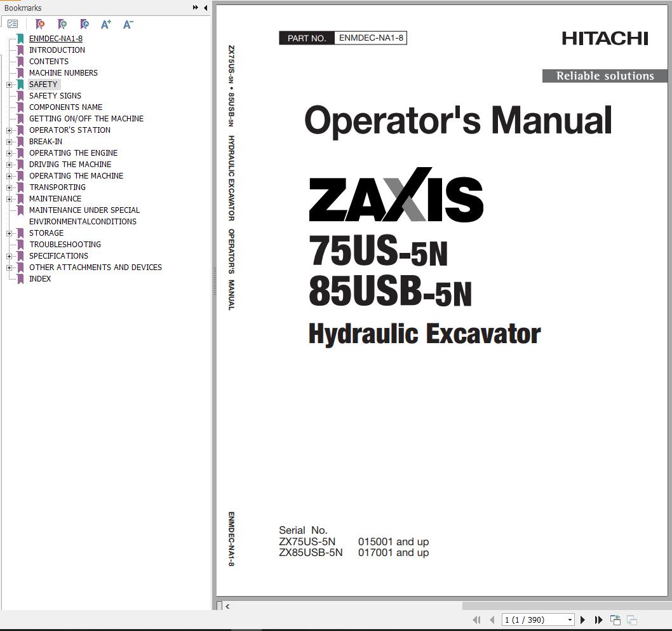
Task: Click the 'Hydraulic Excavator' heading text
Action: tap(424, 334)
